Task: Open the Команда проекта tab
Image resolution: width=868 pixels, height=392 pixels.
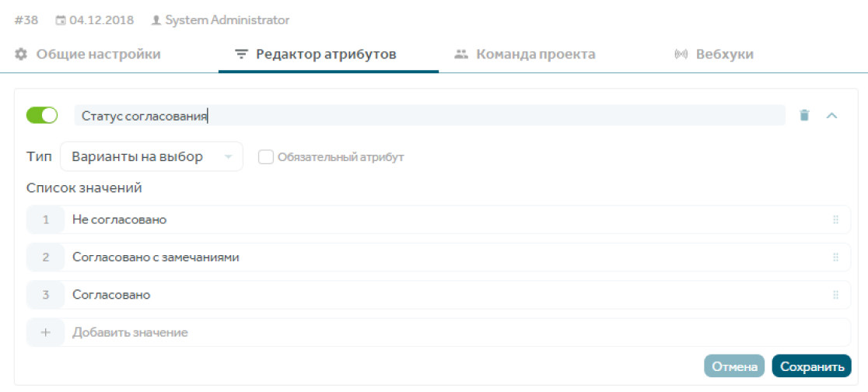Action: (525, 54)
